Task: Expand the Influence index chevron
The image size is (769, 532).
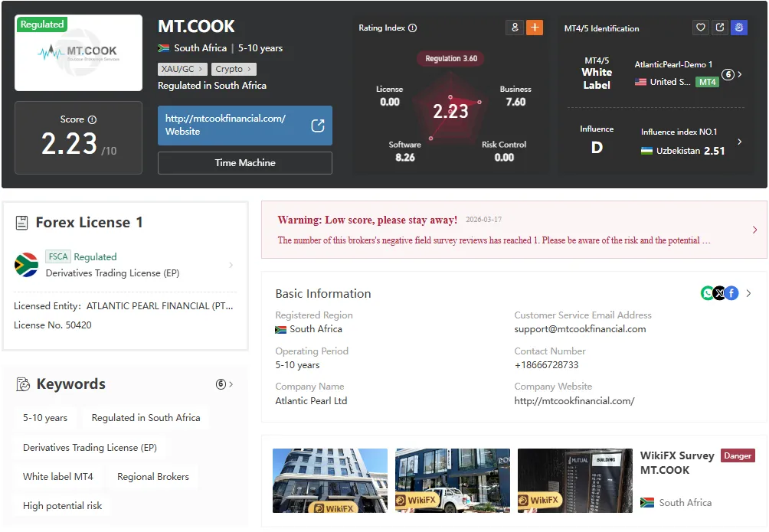Action: [x=740, y=142]
